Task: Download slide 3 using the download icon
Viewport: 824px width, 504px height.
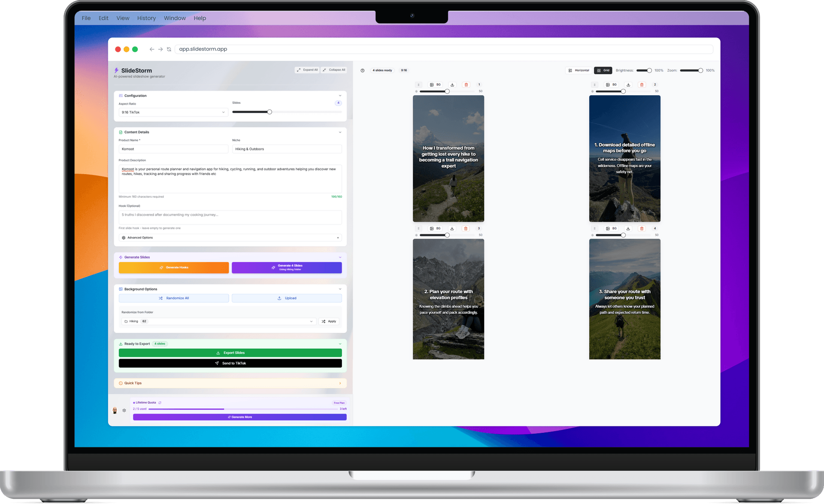Action: pos(452,229)
